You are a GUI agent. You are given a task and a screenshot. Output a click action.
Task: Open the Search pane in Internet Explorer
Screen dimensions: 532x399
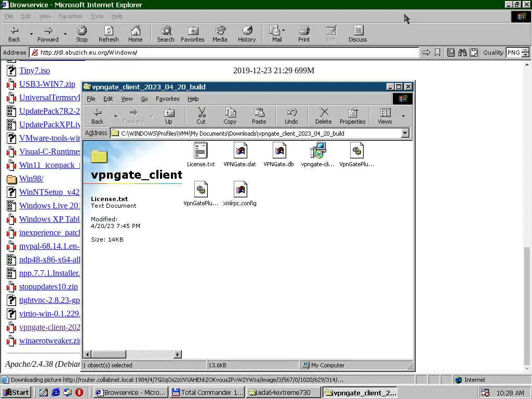166,34
